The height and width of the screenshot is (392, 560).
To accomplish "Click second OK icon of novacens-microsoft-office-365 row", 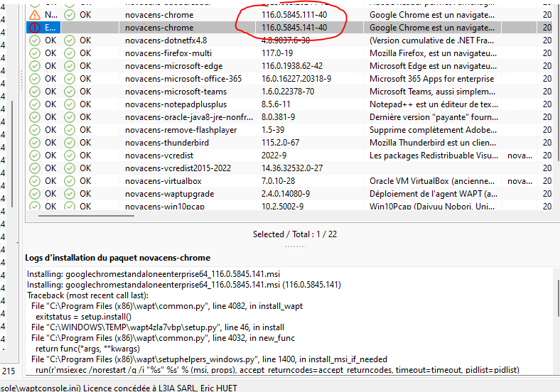I will click(x=70, y=79).
